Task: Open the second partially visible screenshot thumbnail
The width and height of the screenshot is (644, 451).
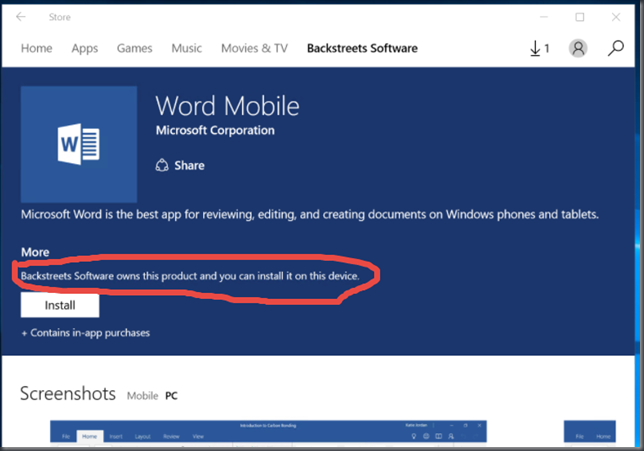Action: tap(589, 431)
